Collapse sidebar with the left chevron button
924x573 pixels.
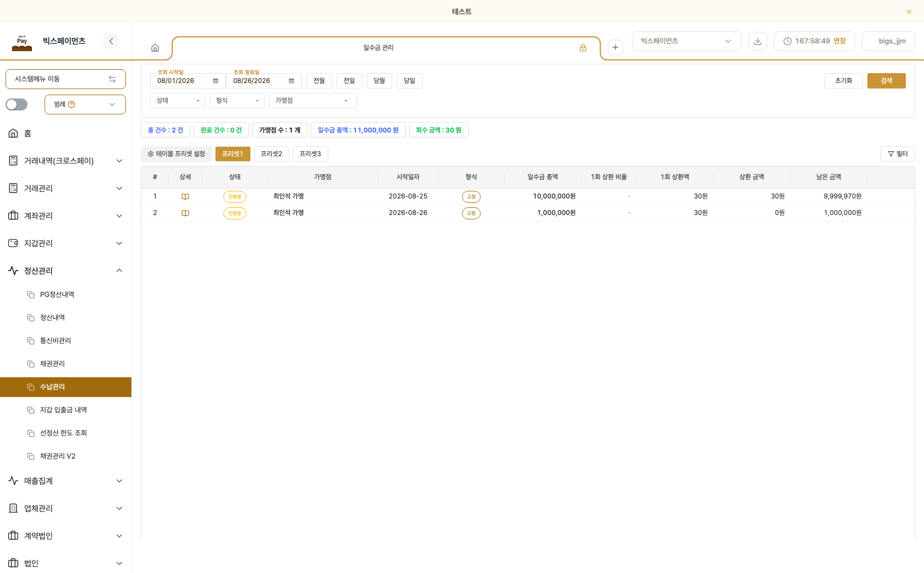coord(111,41)
